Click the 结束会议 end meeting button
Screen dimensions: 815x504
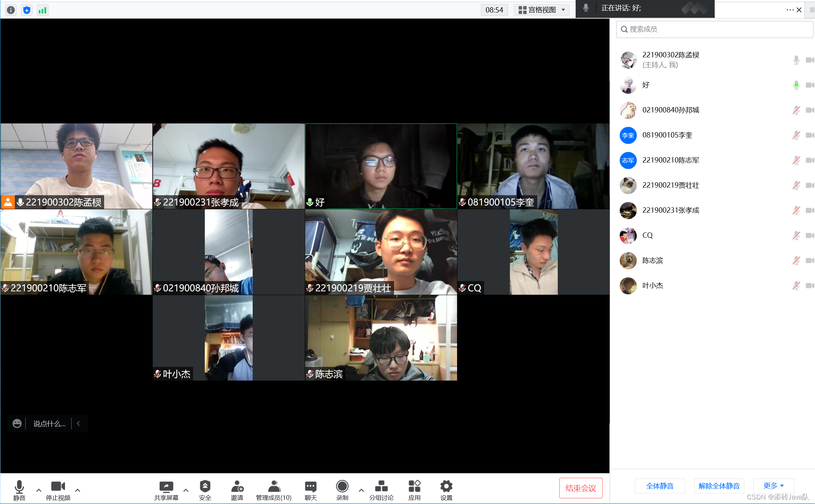pos(580,488)
